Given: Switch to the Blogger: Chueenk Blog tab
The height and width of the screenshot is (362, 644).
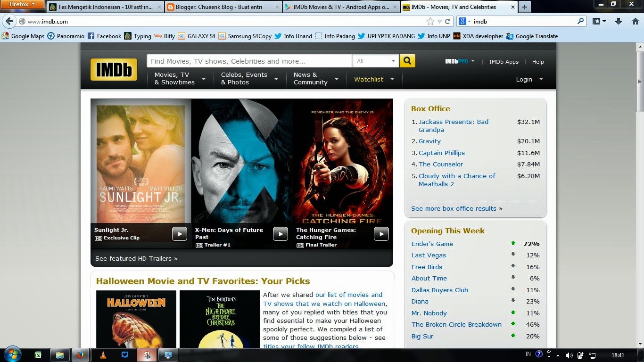Looking at the screenshot, I should (223, 7).
